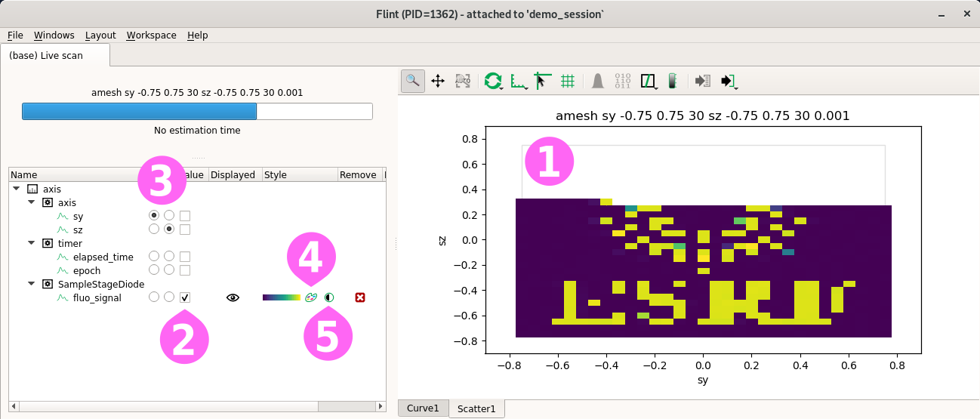Select the zoom magnifier tool
Image resolution: width=980 pixels, height=419 pixels.
(x=412, y=80)
